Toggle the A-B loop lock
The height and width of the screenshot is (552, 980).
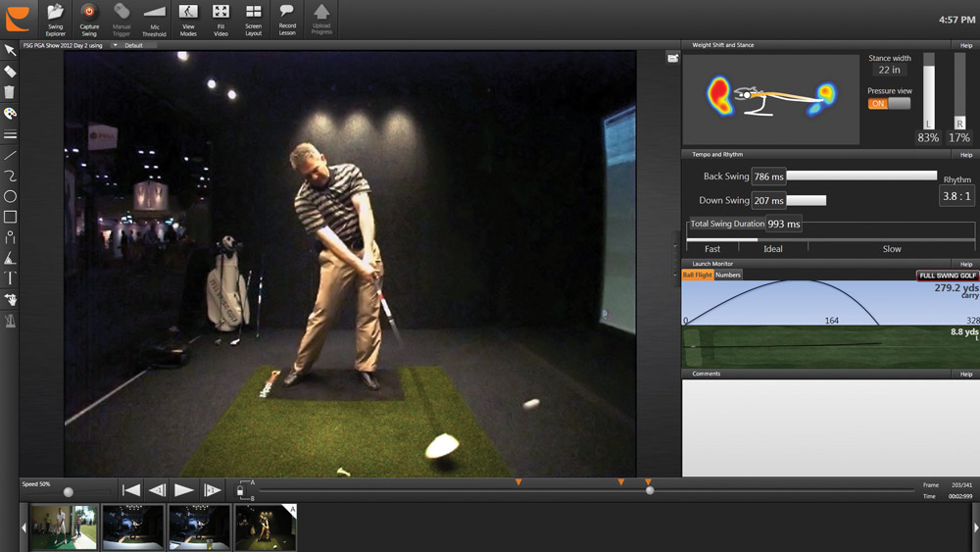[x=240, y=489]
